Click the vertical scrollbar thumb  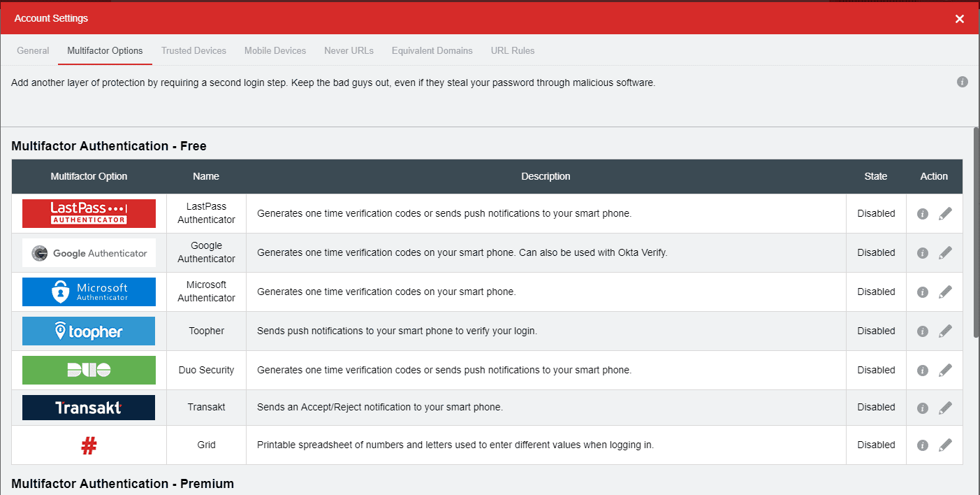coord(977,233)
